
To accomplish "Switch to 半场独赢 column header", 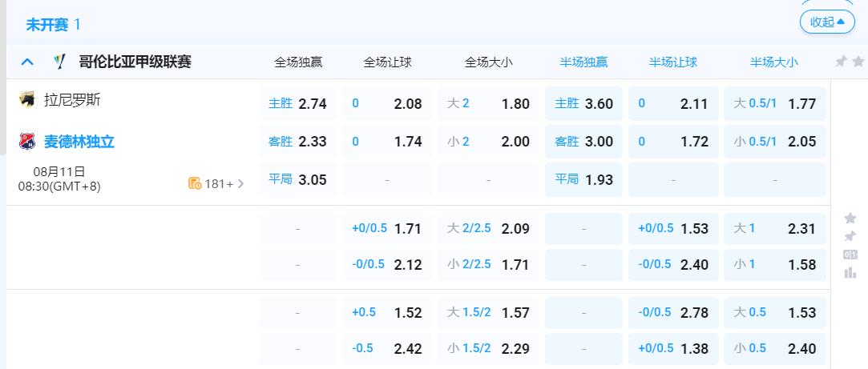I will tap(583, 62).
